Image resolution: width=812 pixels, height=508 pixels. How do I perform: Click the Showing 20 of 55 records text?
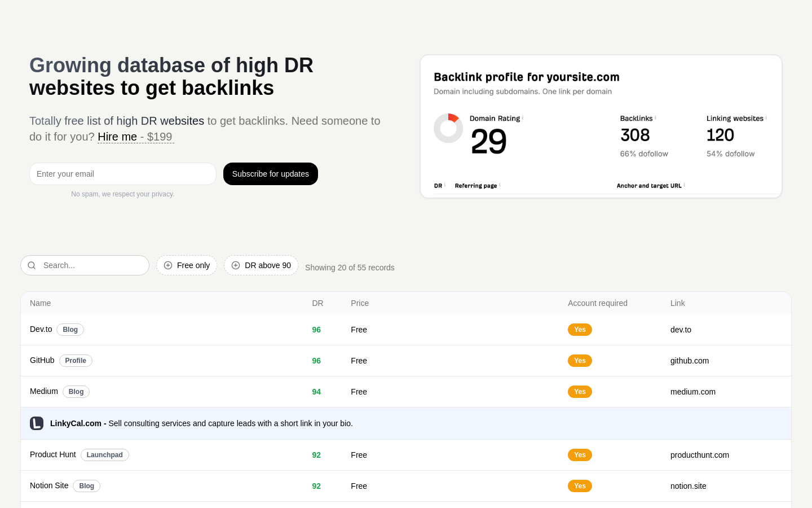350,268
